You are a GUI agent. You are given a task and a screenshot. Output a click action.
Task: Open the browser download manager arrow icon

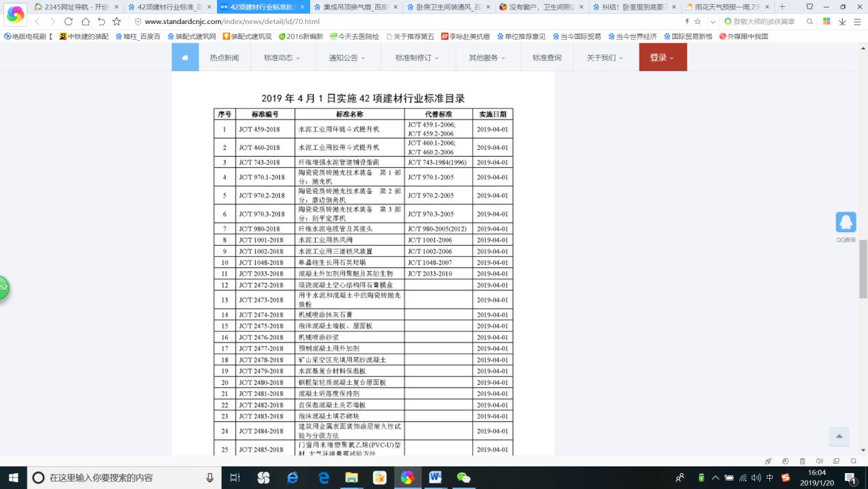click(x=841, y=21)
